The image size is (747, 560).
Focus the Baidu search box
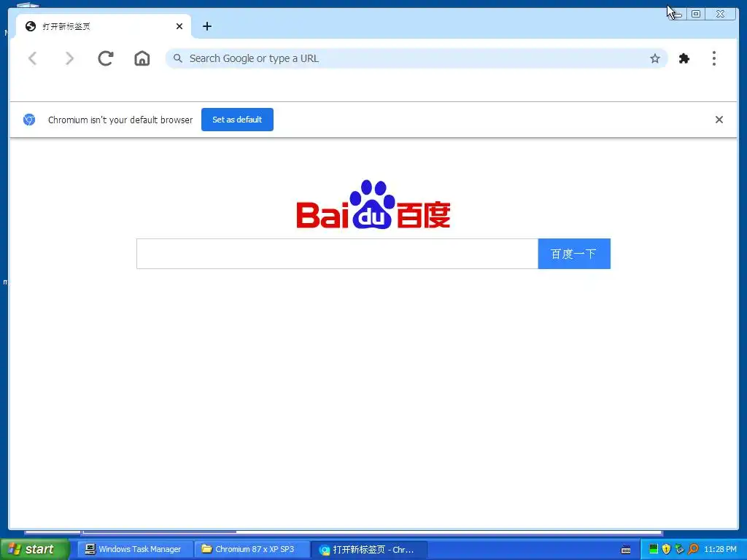(x=337, y=254)
